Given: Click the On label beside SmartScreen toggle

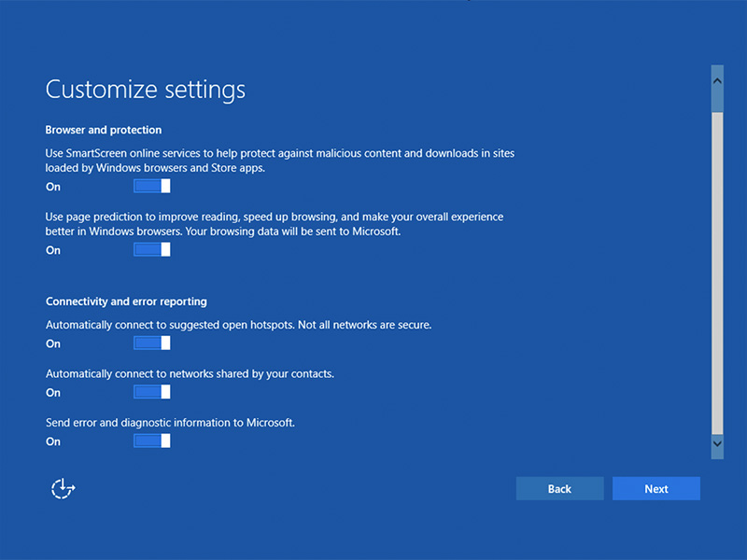Looking at the screenshot, I should coord(53,187).
